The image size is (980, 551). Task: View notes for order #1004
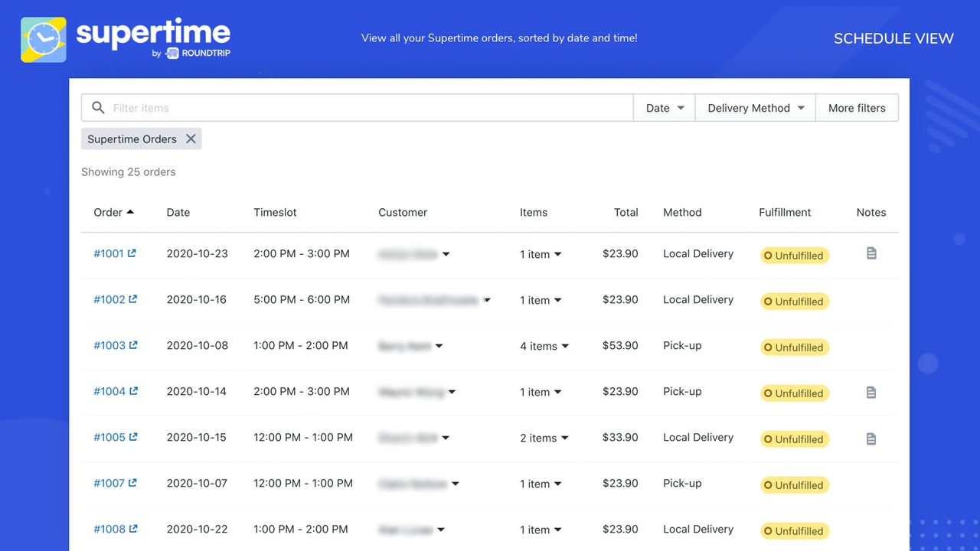pos(871,391)
